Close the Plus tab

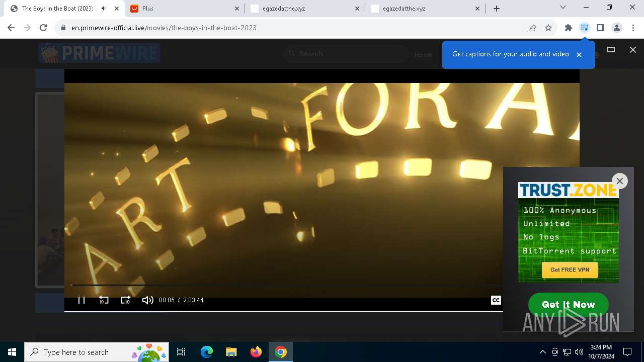click(237, 9)
